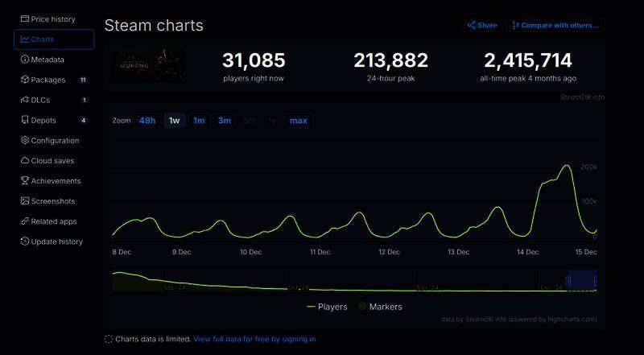Click the Metadata info icon
The image size is (644, 355).
[x=25, y=60]
